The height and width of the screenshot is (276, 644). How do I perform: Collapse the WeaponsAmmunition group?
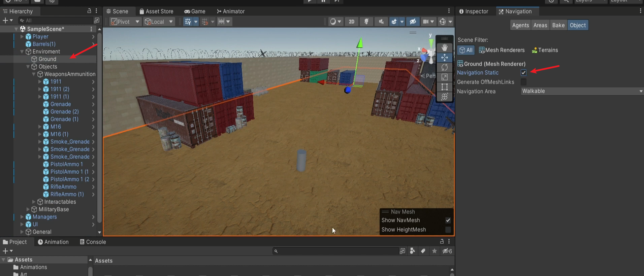tap(34, 74)
